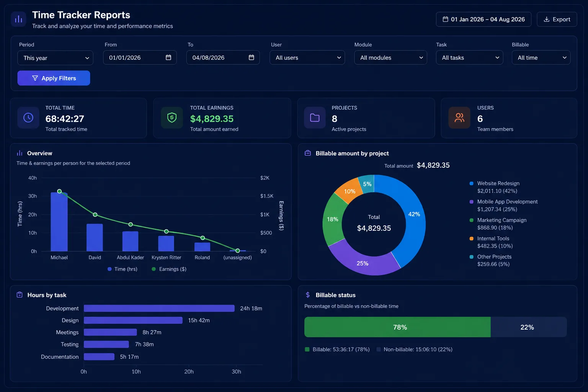Screen dimensions: 588x392
Task: Click Abdul Kader's time bar in Overview chart
Action: pyautogui.click(x=131, y=242)
